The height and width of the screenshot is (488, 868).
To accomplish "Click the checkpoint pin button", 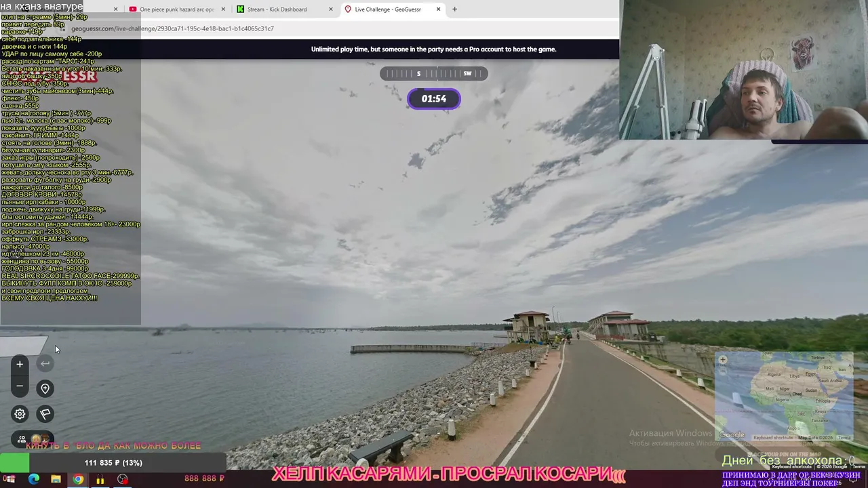I will (45, 388).
